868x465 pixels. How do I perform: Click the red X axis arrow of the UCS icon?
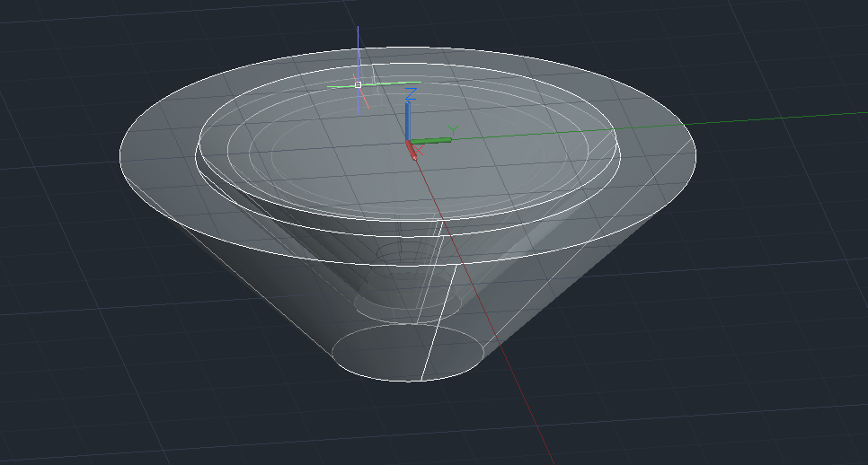click(412, 150)
